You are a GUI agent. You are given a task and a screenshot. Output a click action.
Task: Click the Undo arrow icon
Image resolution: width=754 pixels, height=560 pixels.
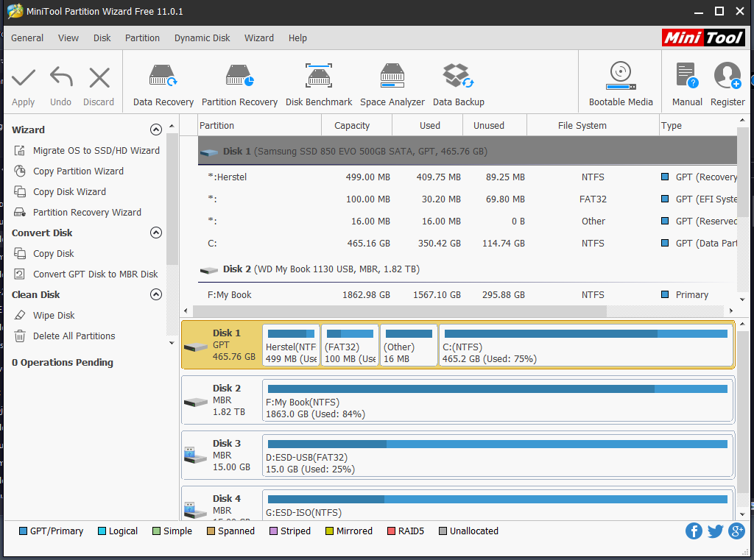61,78
